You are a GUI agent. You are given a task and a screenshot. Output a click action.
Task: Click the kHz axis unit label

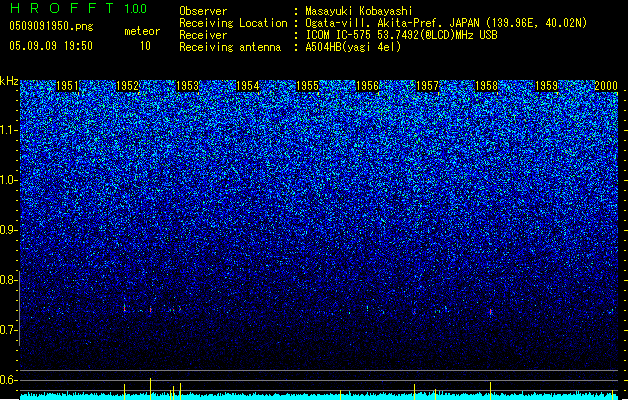pos(9,81)
